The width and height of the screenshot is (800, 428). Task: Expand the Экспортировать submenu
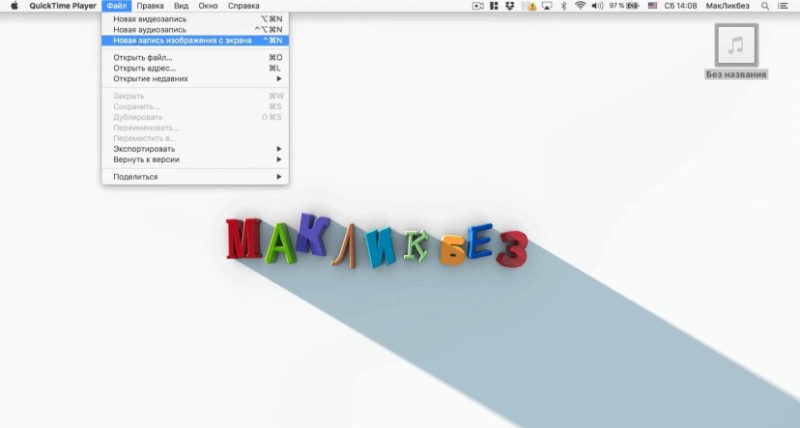[x=195, y=148]
